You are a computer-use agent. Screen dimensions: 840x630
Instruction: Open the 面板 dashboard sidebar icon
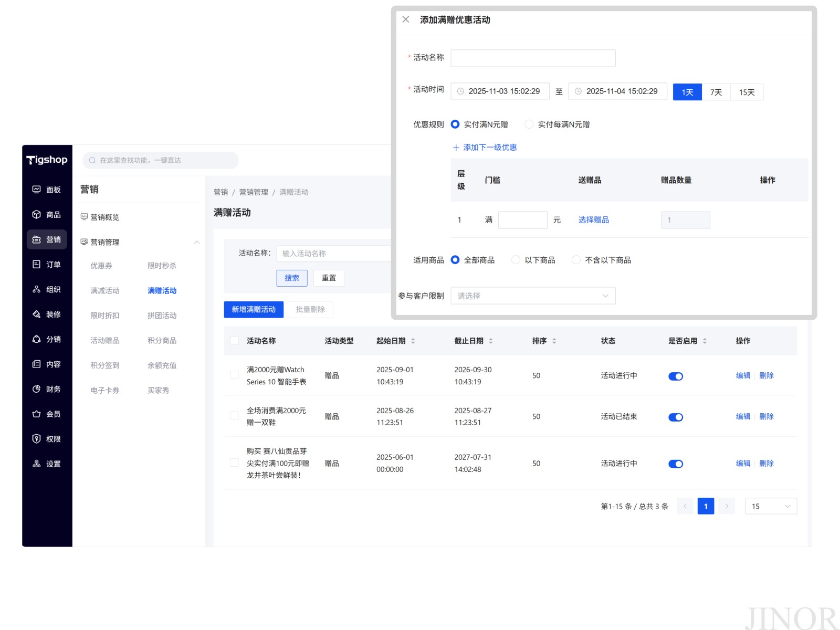pyautogui.click(x=36, y=190)
